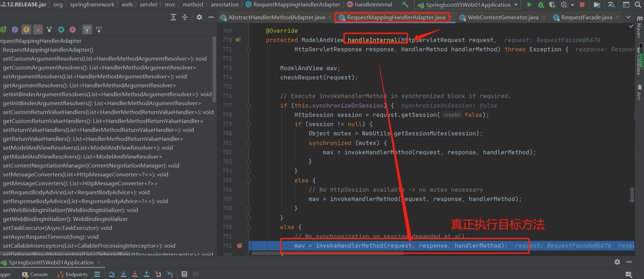Toggle Show Lambdas filter icon
The width and height of the screenshot is (644, 279).
point(73,30)
